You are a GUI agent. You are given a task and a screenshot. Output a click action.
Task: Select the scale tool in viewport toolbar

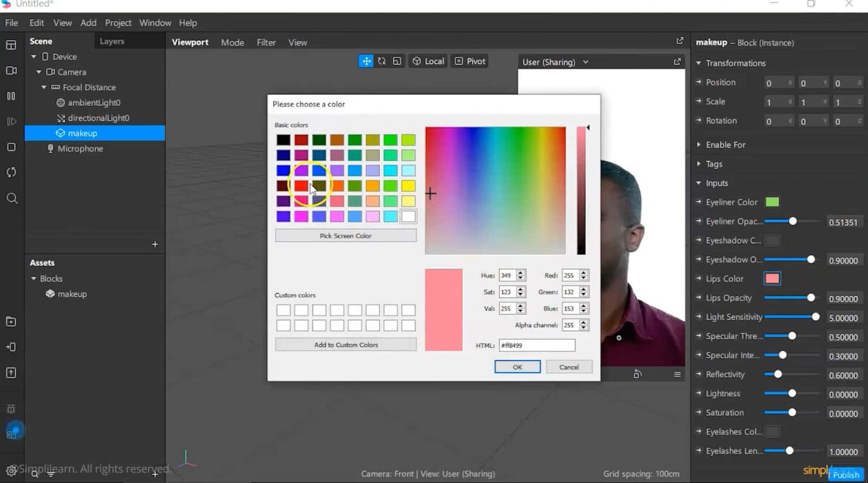[x=397, y=61]
